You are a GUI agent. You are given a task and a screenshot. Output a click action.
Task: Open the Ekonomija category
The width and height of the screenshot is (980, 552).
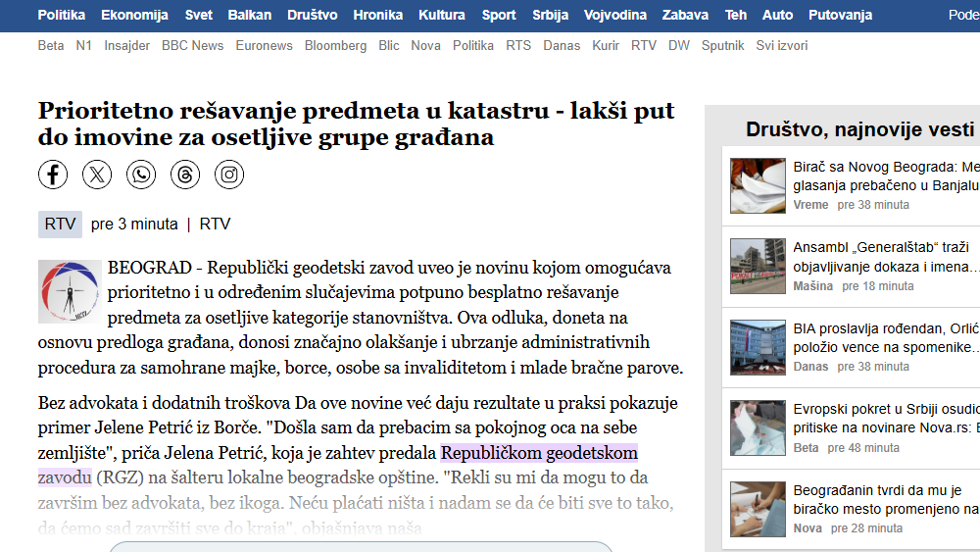pyautogui.click(x=134, y=15)
